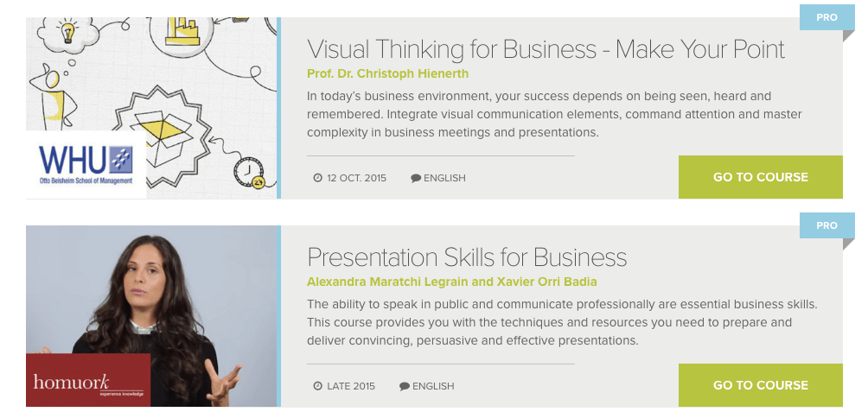Open the Presentation Skills for Business title

pos(467,256)
